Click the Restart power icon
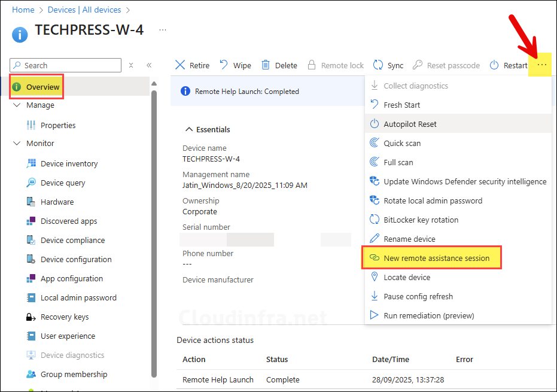Screen dimensions: 557x392 tap(494, 65)
